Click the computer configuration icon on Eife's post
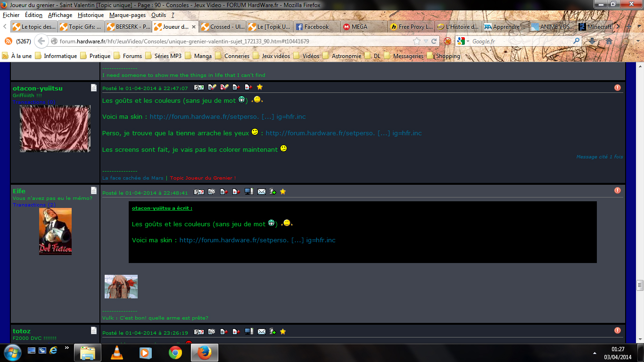This screenshot has height=362, width=644. tap(249, 192)
